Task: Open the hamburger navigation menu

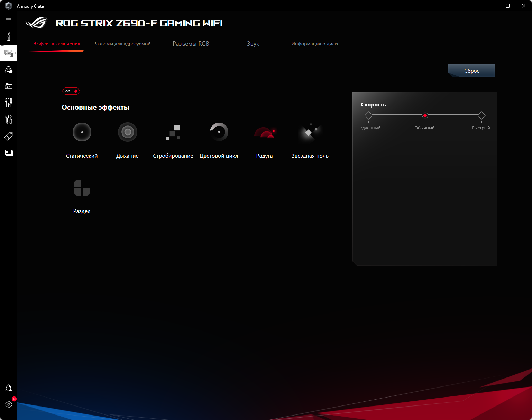Action: [9, 20]
